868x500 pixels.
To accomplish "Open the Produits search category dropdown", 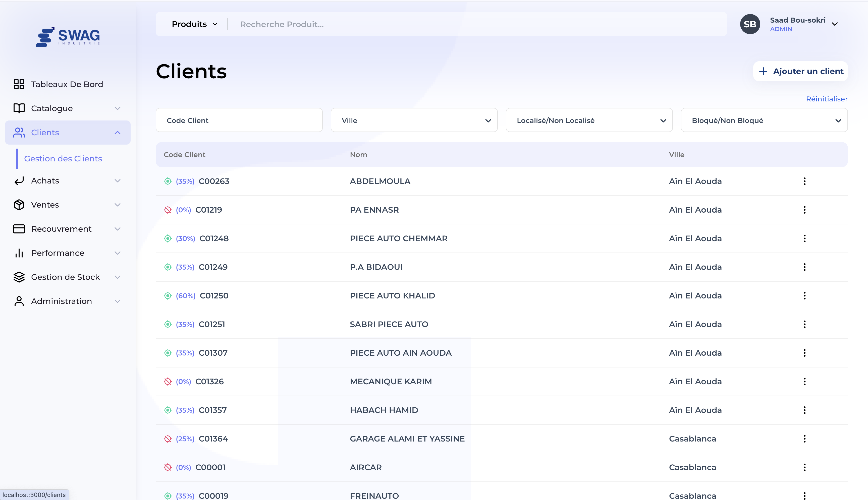I will click(x=194, y=24).
